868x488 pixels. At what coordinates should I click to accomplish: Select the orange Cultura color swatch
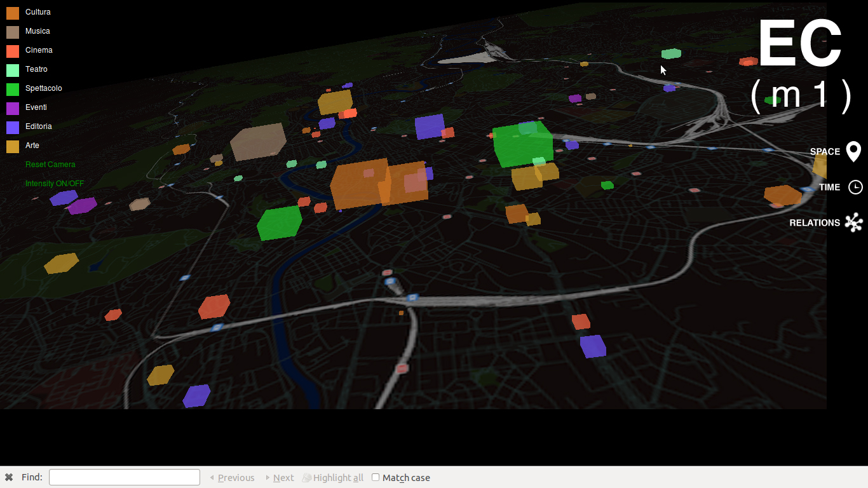tap(13, 13)
